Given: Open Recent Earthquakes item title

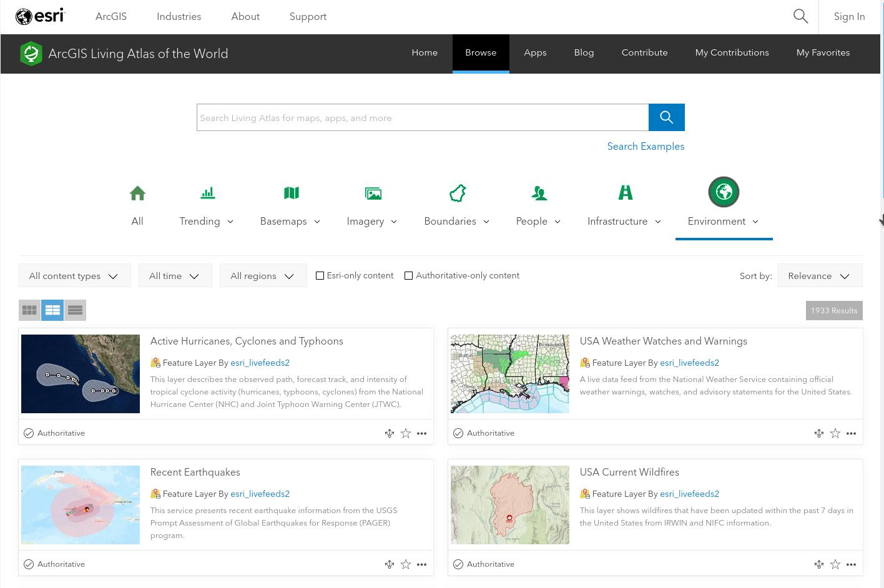Looking at the screenshot, I should [x=195, y=473].
